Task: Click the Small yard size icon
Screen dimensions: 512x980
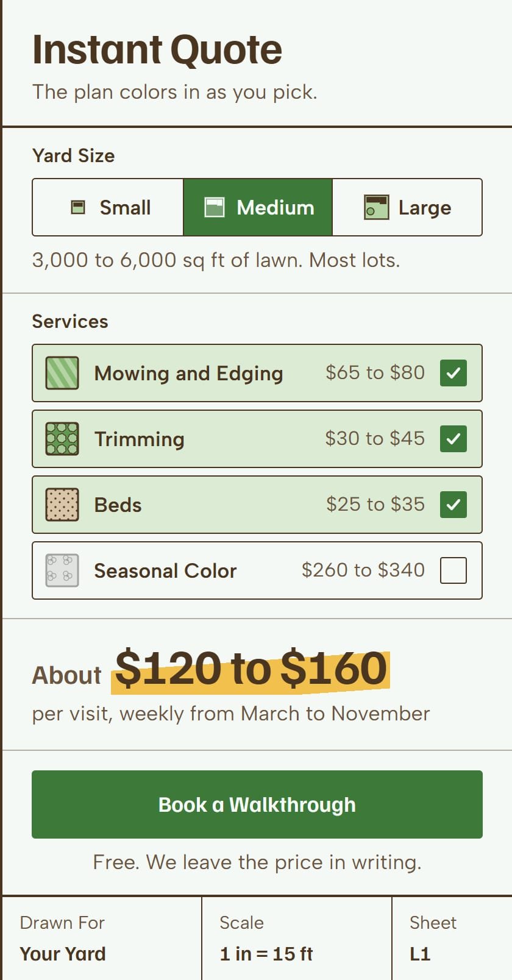Action: [78, 207]
